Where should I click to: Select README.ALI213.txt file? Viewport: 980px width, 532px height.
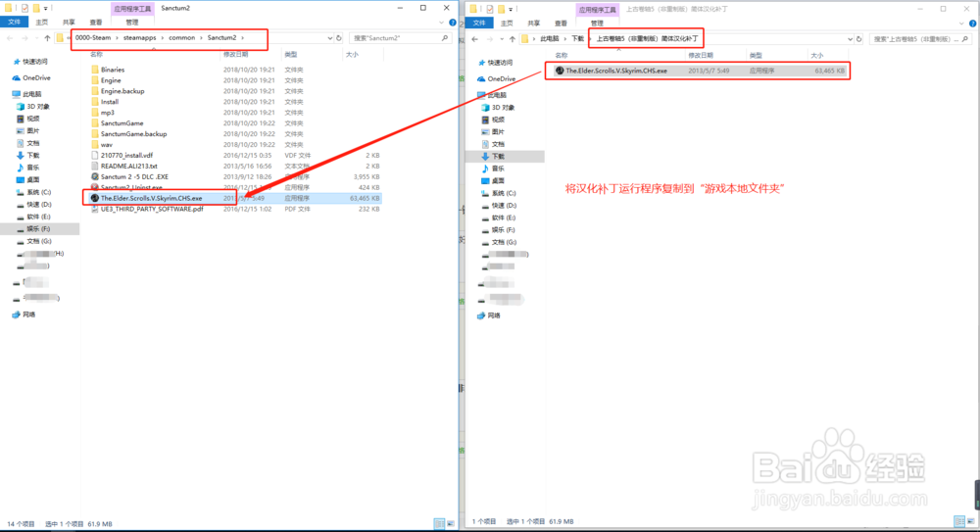point(128,166)
